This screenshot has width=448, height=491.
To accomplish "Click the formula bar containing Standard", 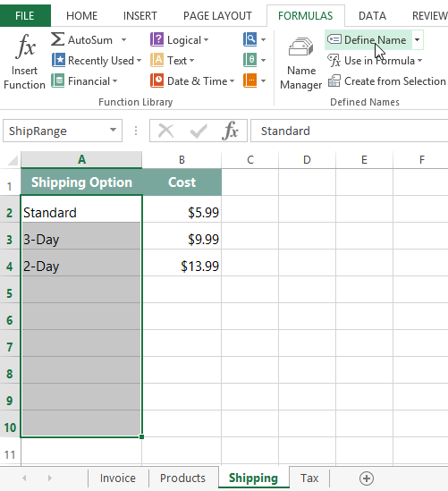I will tap(349, 131).
